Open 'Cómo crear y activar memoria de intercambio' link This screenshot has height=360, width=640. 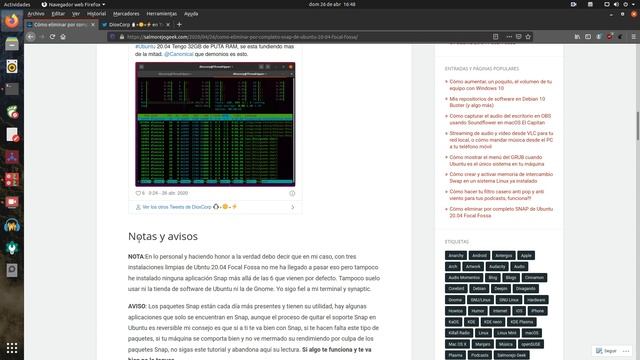pyautogui.click(x=501, y=178)
